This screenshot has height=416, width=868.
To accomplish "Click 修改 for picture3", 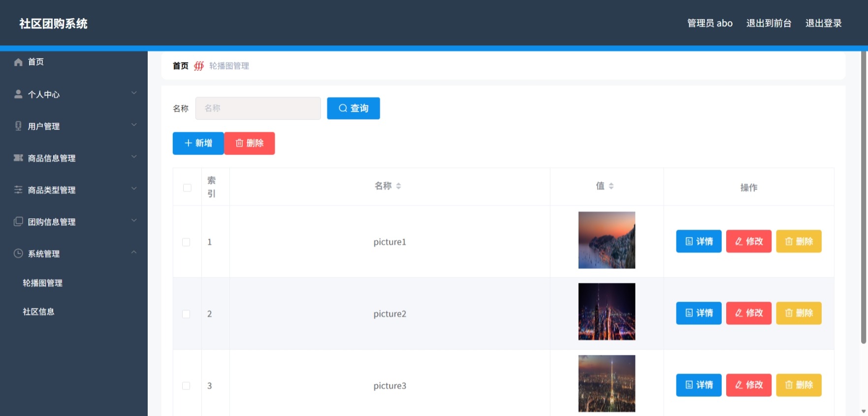I will pyautogui.click(x=749, y=385).
